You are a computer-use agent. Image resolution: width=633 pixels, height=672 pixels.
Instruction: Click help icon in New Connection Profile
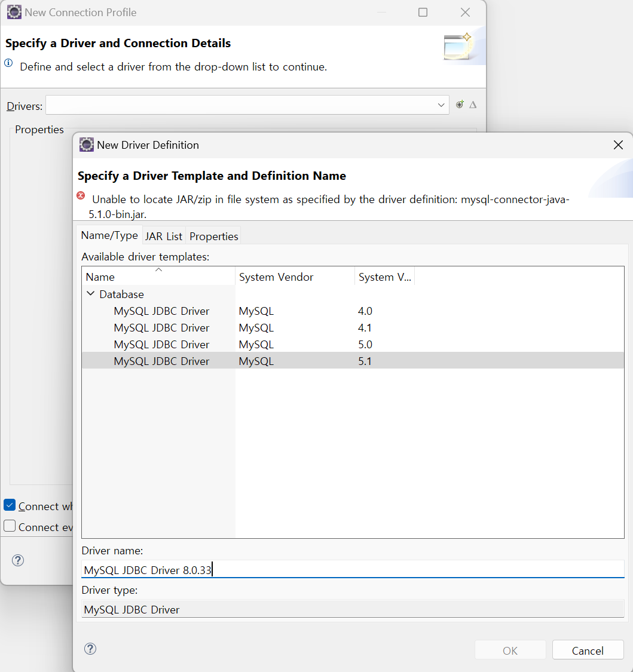(x=18, y=560)
